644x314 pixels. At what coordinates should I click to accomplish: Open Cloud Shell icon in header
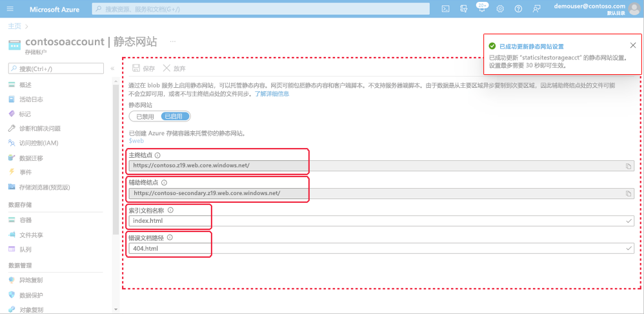click(445, 9)
